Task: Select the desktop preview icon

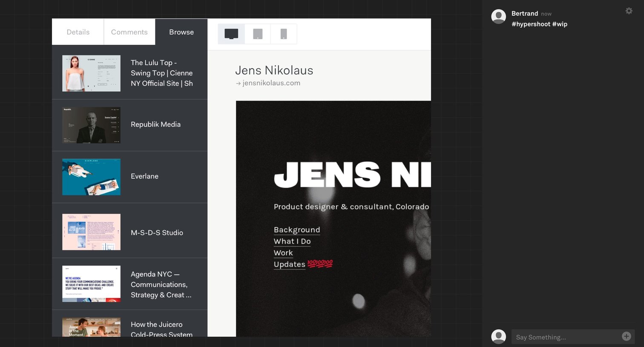Action: pyautogui.click(x=231, y=34)
